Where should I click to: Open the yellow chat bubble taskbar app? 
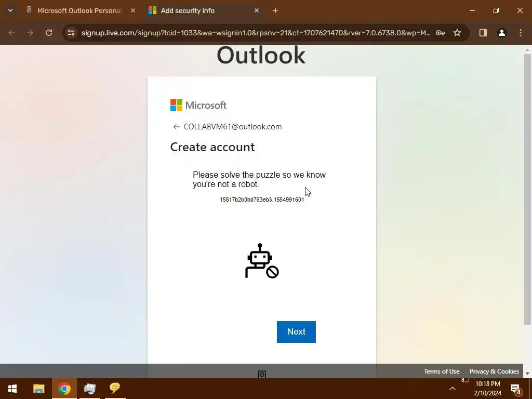[115, 389]
